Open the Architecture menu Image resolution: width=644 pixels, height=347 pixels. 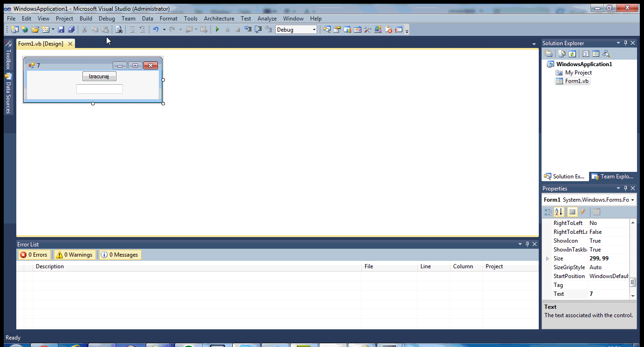click(219, 19)
